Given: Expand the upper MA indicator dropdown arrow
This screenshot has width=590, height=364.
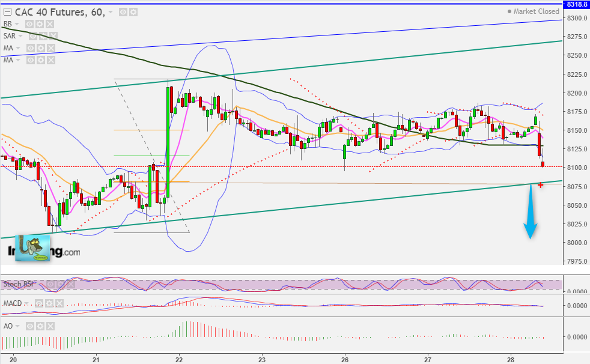Looking at the screenshot, I should [17, 48].
